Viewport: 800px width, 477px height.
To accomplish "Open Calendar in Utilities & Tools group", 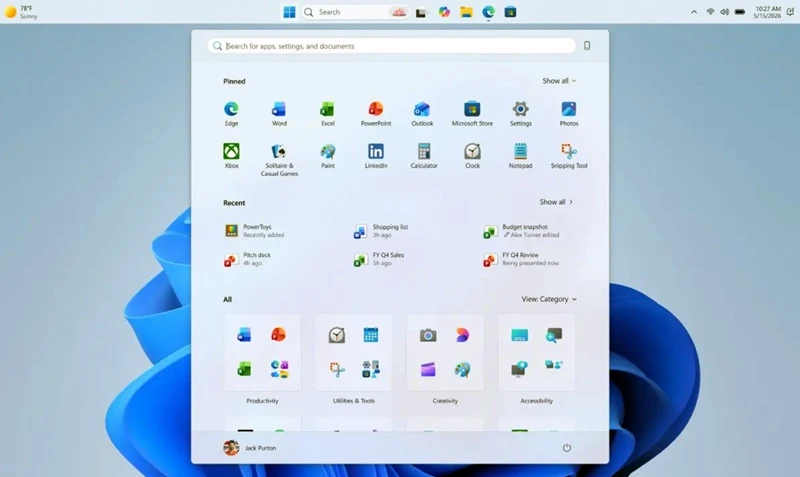I will [371, 335].
